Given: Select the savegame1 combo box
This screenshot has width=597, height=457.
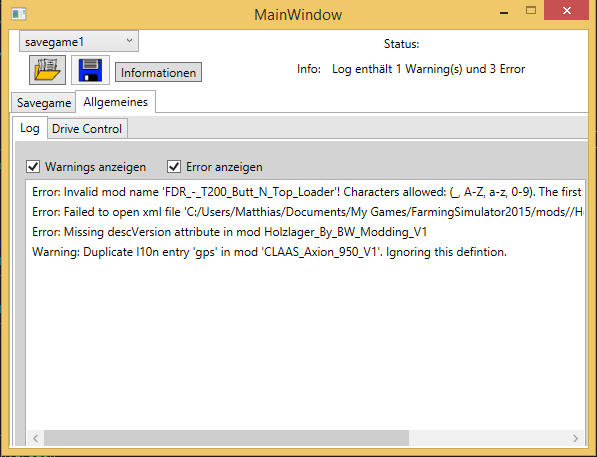Looking at the screenshot, I should point(79,41).
